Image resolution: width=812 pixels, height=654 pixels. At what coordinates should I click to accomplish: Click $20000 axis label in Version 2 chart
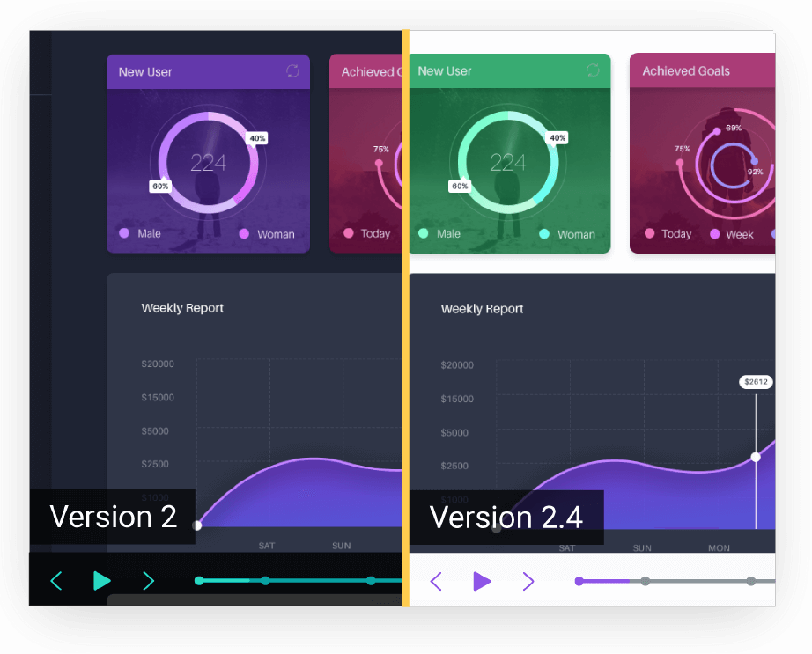point(158,364)
